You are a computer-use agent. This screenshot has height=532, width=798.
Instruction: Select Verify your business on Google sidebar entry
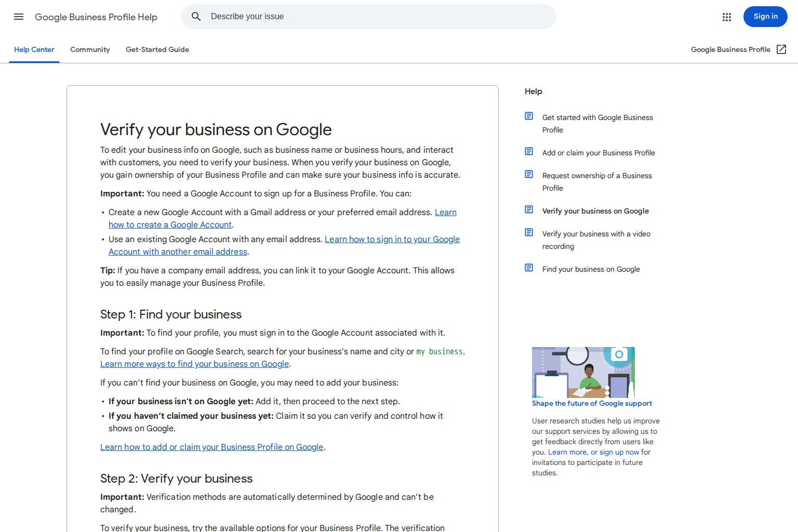pos(595,211)
